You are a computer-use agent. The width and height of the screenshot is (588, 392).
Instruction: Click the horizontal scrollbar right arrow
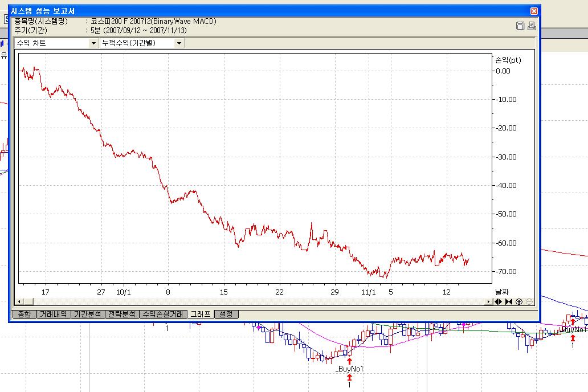click(489, 301)
